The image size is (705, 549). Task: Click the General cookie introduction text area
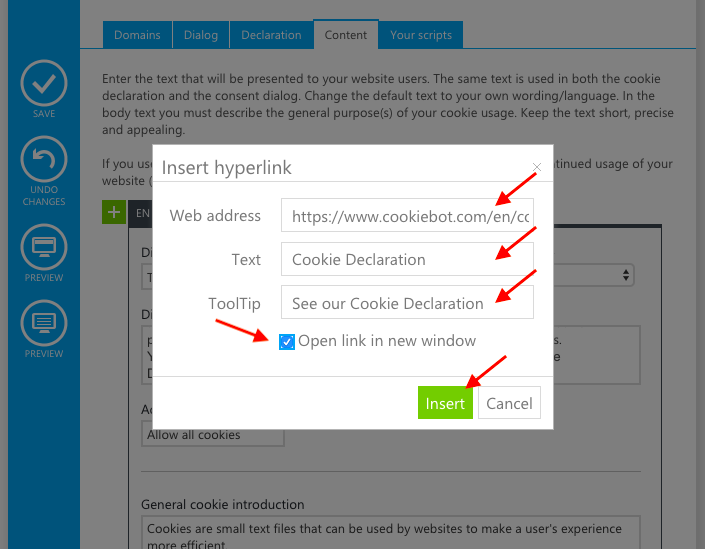[391, 533]
